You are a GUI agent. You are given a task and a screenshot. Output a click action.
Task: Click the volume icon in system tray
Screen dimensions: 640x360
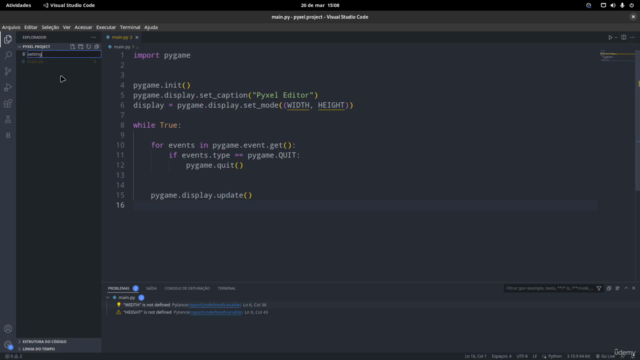point(613,5)
